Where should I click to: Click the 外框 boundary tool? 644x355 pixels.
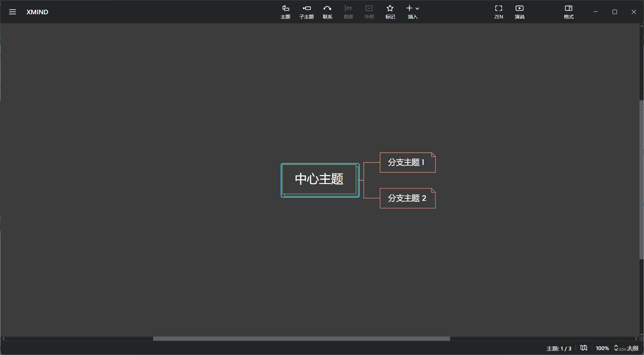tap(369, 12)
